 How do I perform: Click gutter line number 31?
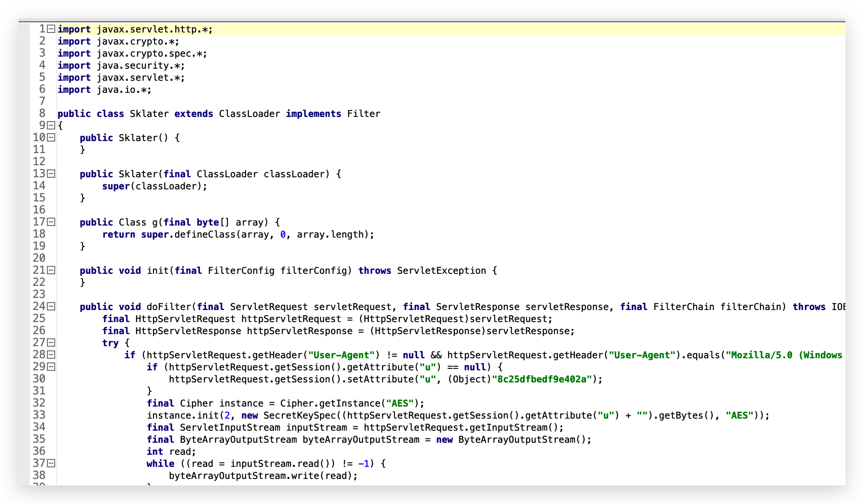tap(39, 391)
